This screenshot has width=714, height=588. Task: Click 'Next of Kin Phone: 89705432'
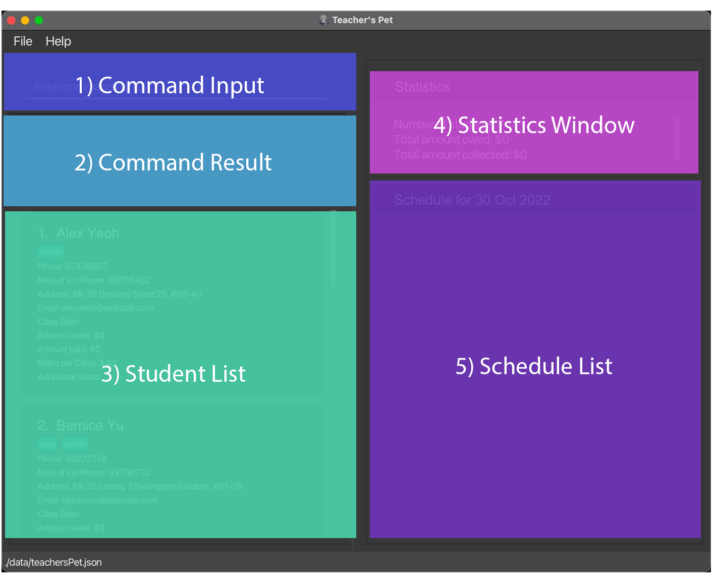coord(94,280)
